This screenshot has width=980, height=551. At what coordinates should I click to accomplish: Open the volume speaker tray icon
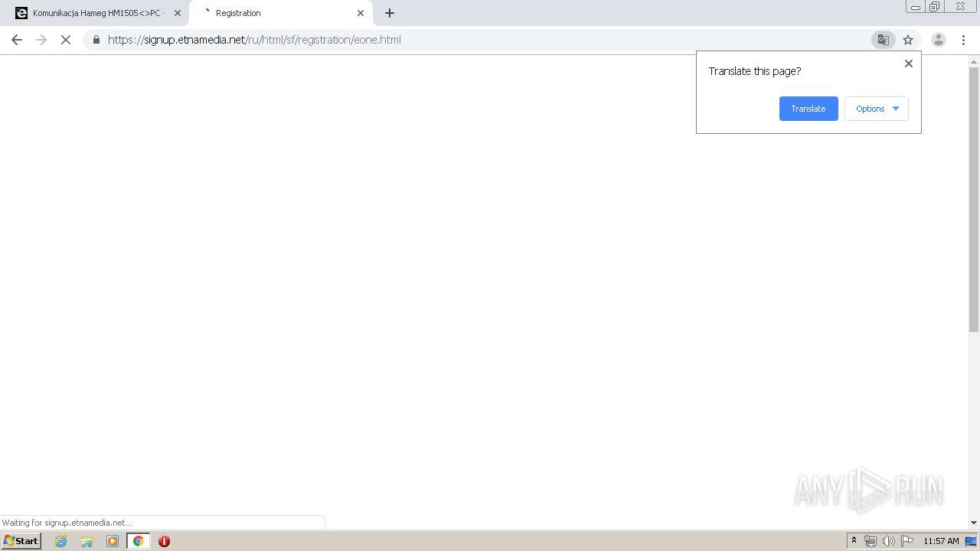(888, 541)
